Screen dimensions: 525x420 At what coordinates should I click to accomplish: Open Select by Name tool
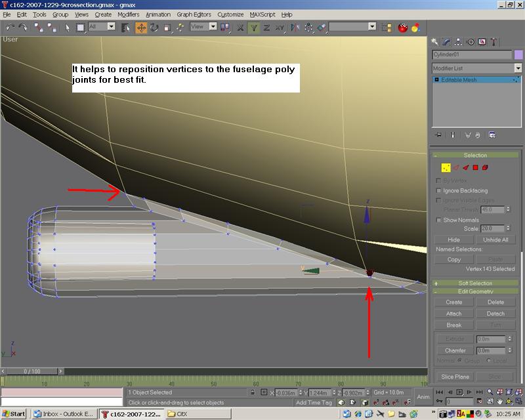125,28
